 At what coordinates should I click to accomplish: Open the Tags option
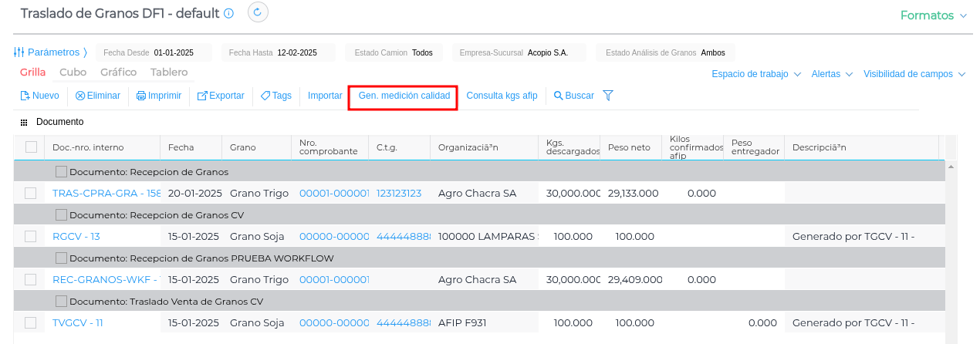(x=276, y=96)
